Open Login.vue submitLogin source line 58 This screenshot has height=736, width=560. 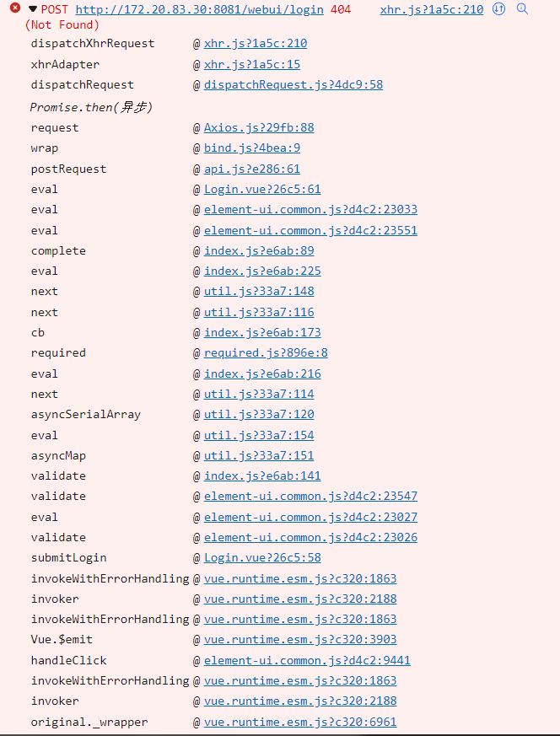tap(261, 557)
